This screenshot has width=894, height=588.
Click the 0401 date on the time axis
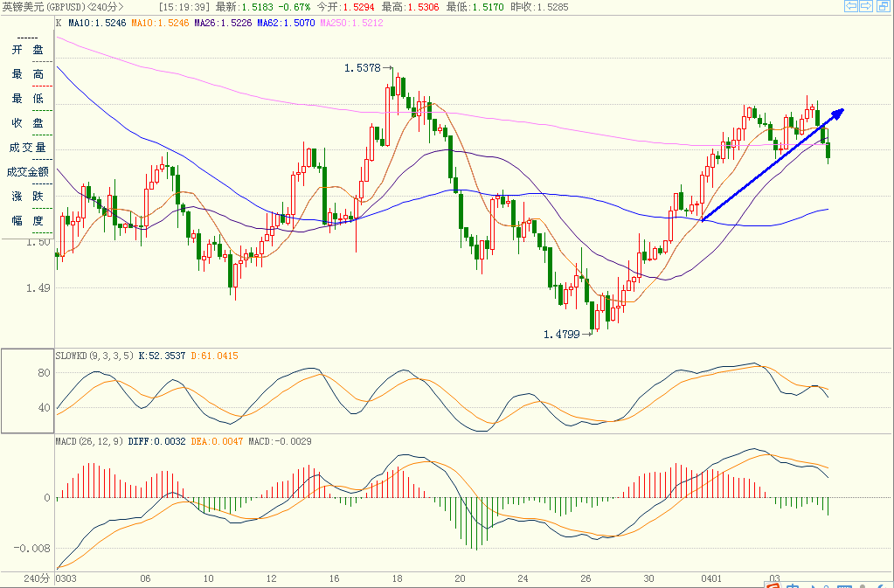coord(711,579)
